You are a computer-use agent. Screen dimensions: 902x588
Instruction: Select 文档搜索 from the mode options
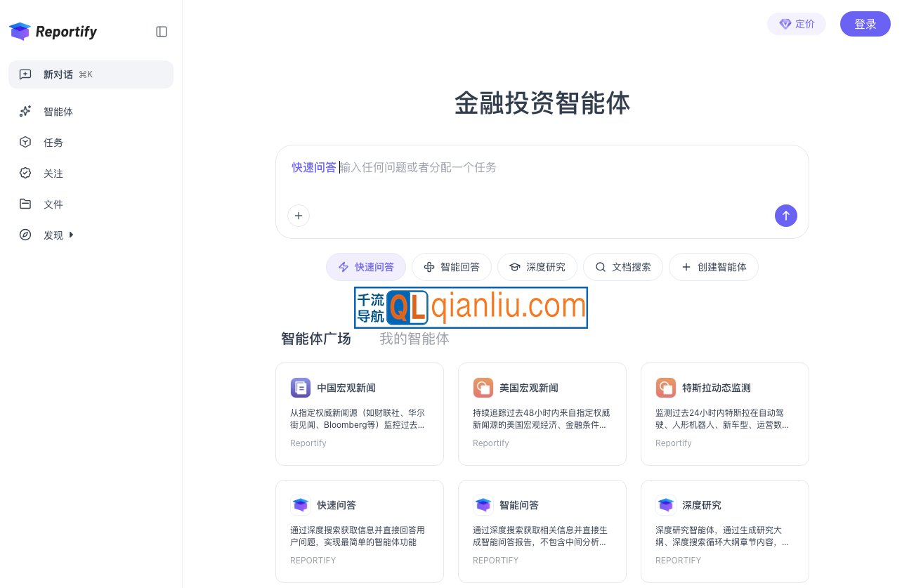623,267
